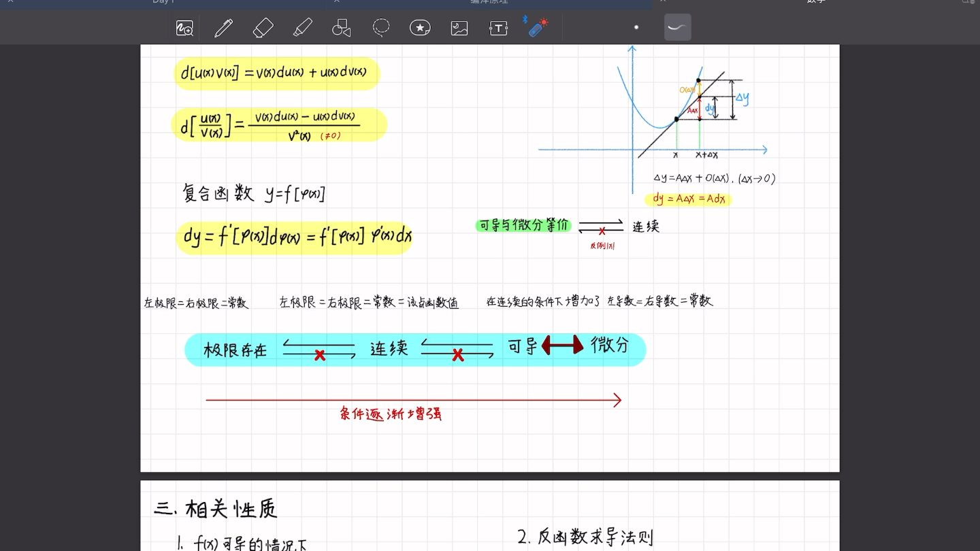980x551 pixels.
Task: Switch to the Day 1 tab
Action: point(163,3)
